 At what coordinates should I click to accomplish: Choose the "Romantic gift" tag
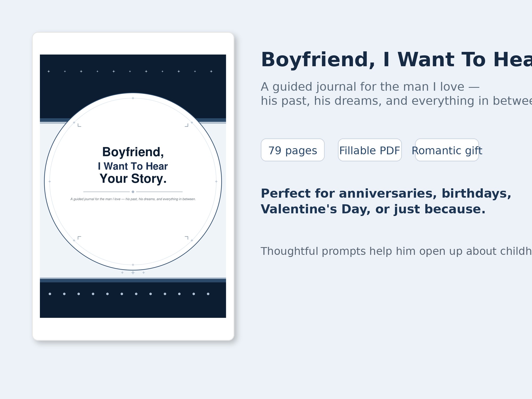447,150
